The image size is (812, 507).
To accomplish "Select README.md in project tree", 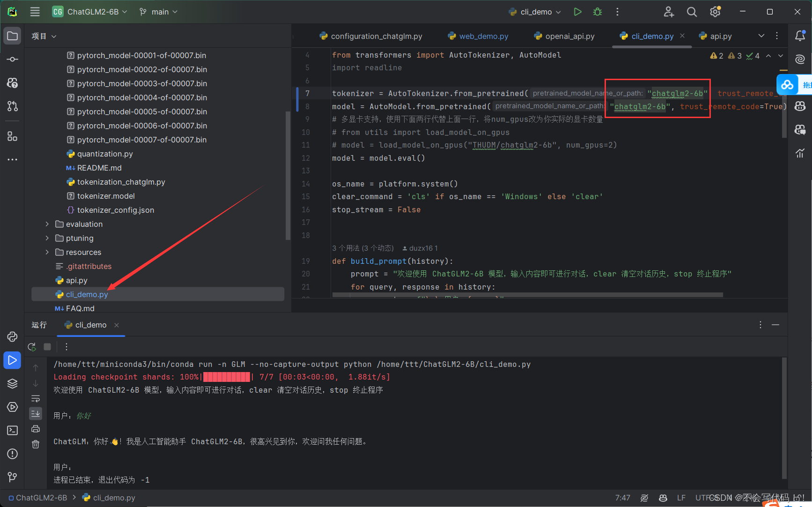I will [99, 168].
